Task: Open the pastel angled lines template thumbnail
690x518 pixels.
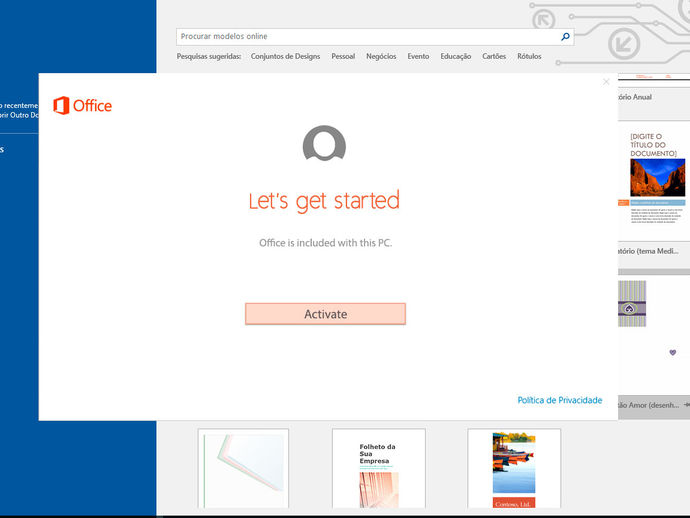Action: click(x=243, y=469)
